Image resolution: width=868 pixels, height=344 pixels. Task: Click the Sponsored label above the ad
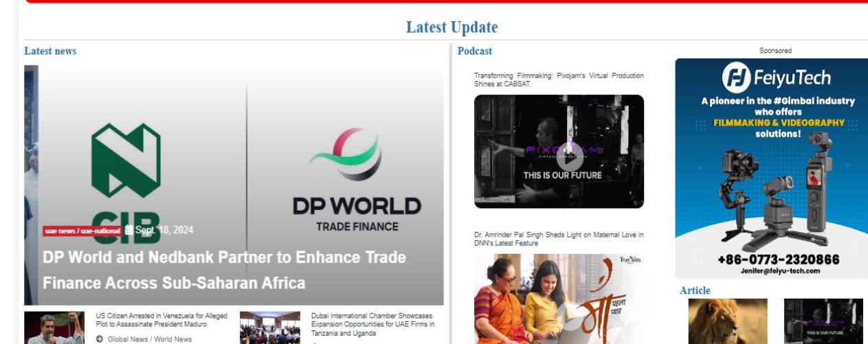coord(775,51)
